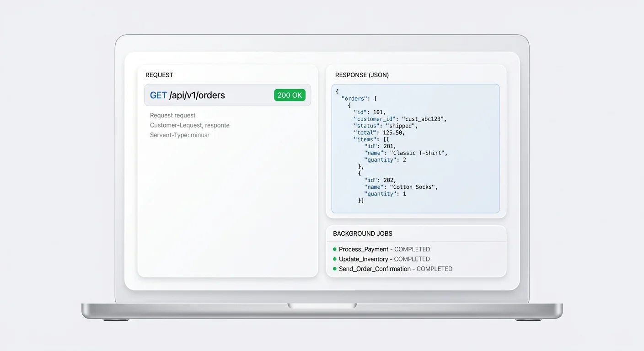Select the GET method label

coord(158,96)
